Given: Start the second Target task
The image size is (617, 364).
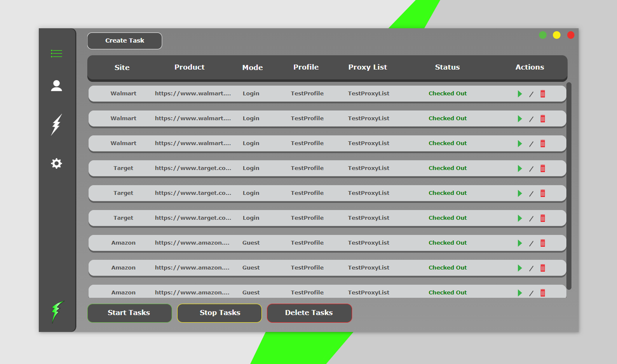Looking at the screenshot, I should point(520,193).
